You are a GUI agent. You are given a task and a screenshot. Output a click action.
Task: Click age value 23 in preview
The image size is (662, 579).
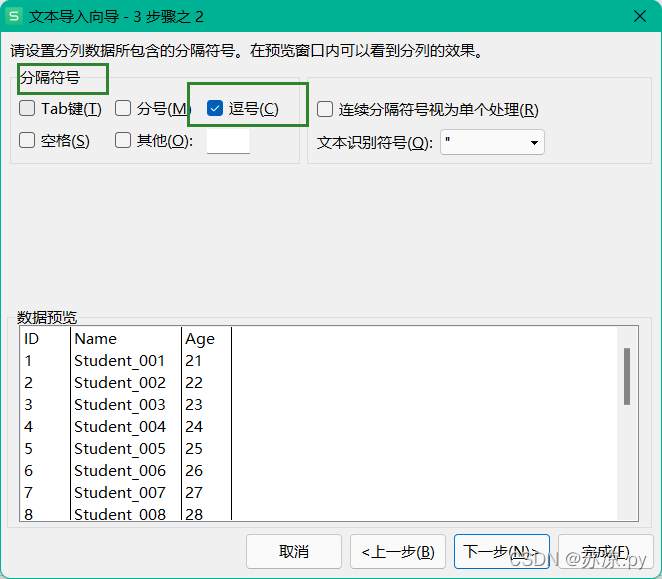[194, 405]
